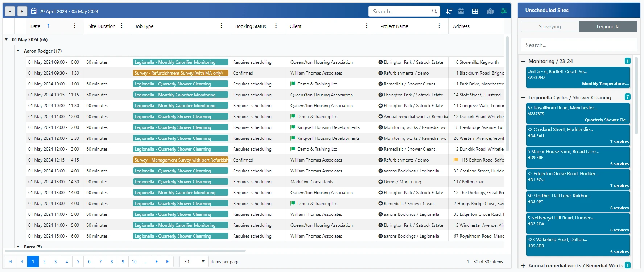Open the items per page dropdown
The width and height of the screenshot is (644, 272).
194,261
